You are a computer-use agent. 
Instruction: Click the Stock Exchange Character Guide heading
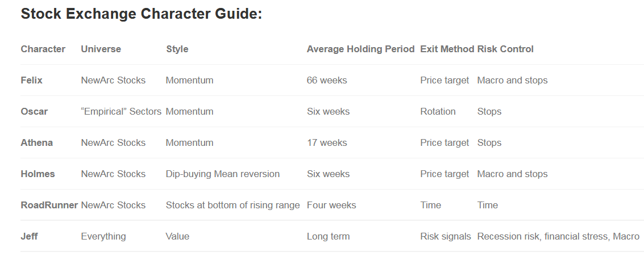[x=141, y=14]
